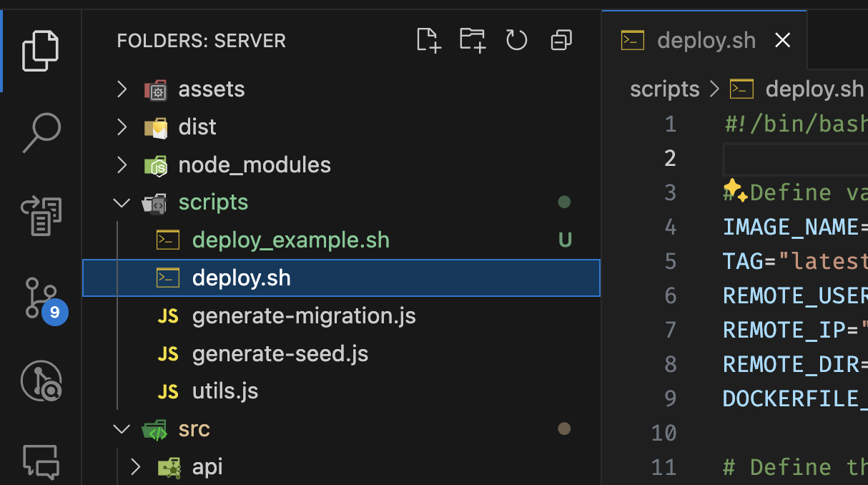Click the scripts folder icon
Screen dimensions: 868x485
(x=155, y=203)
